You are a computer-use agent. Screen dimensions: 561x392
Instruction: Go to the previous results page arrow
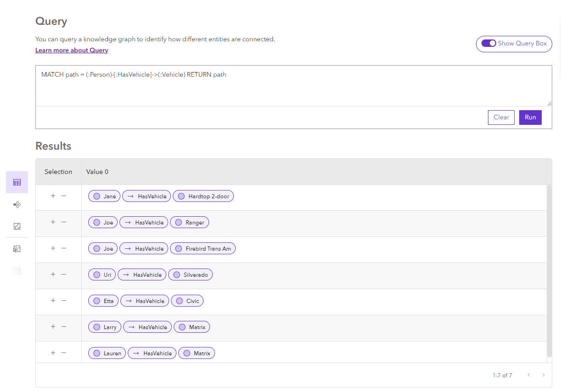click(x=529, y=375)
